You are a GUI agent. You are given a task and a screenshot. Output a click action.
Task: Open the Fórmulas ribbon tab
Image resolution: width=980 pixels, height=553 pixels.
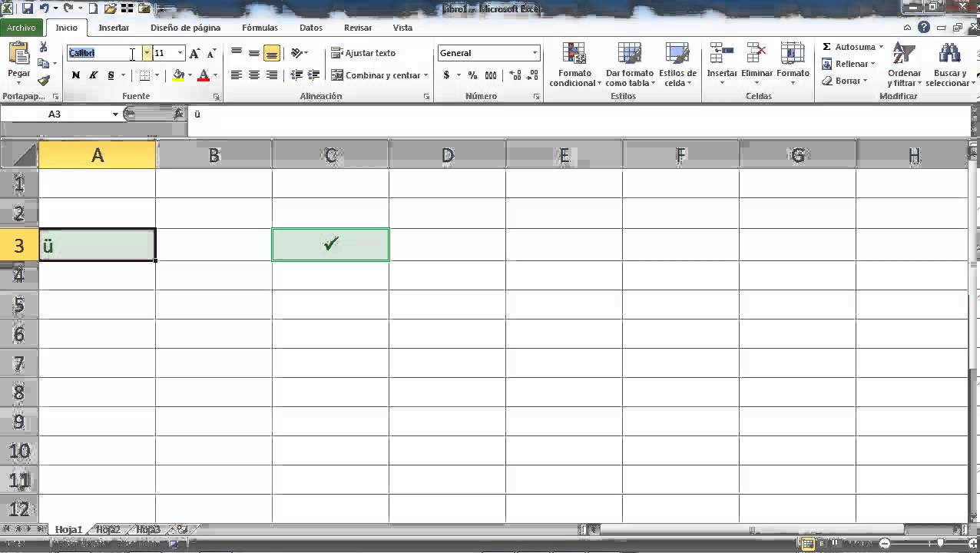(x=260, y=28)
